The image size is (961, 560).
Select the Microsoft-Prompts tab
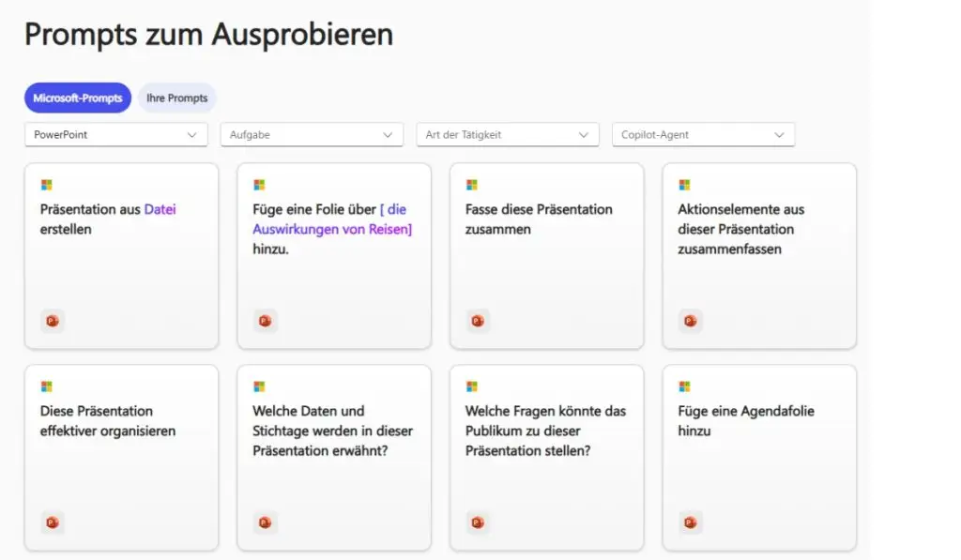click(x=78, y=98)
